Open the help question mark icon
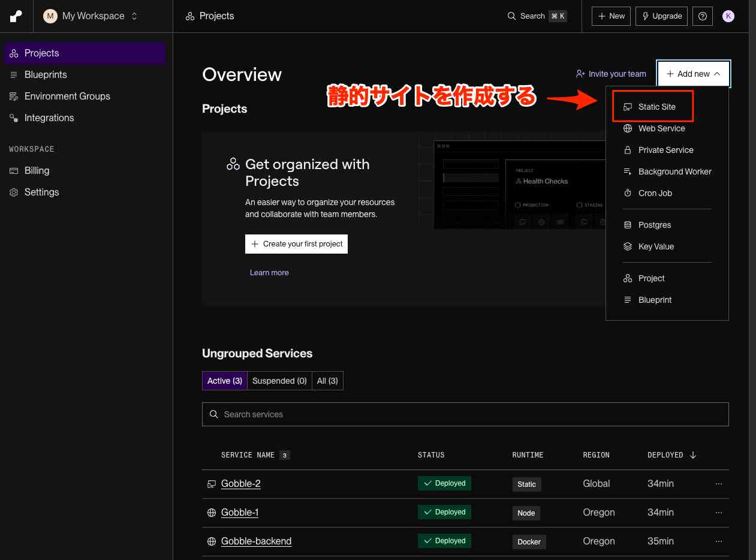 tap(702, 16)
